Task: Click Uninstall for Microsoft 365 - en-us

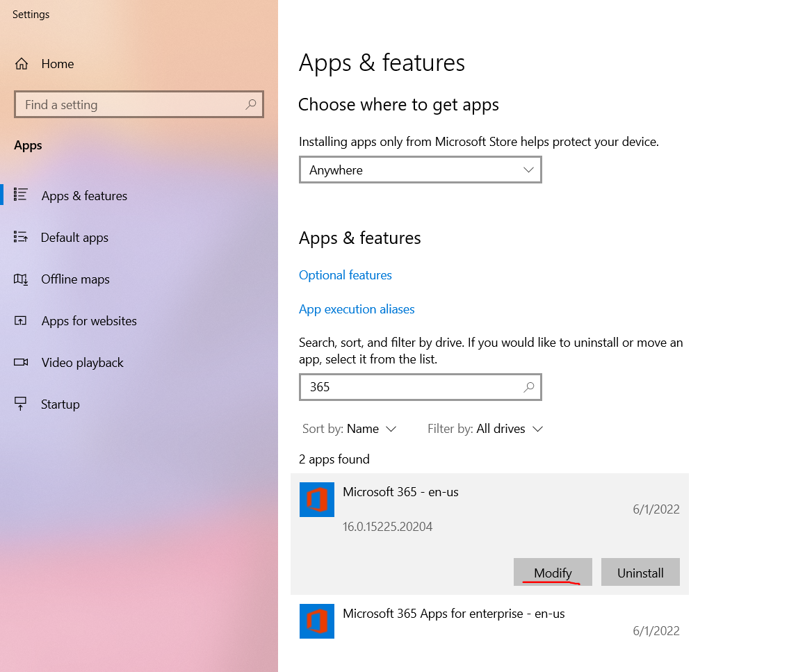Action: (640, 572)
